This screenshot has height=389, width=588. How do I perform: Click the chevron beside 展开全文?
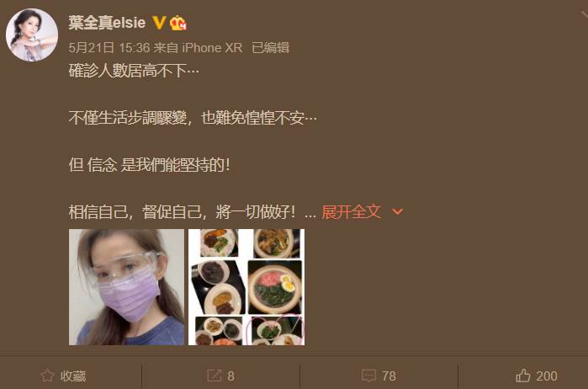398,212
